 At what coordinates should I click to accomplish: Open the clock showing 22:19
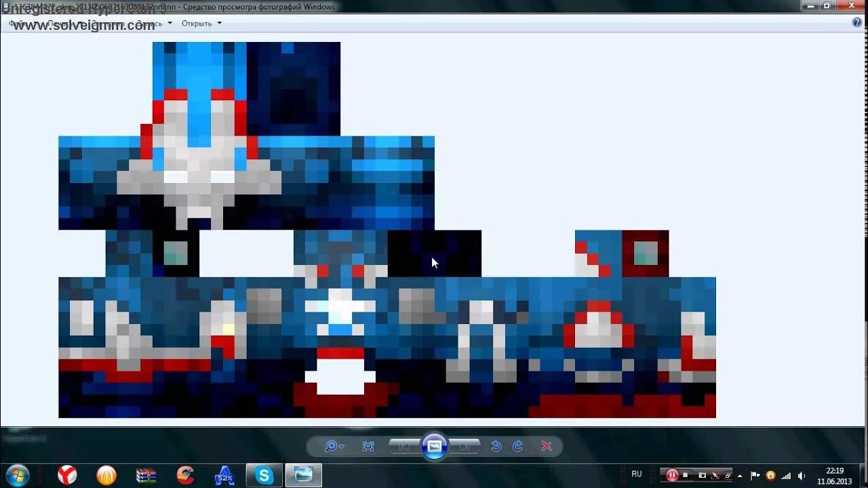click(835, 476)
